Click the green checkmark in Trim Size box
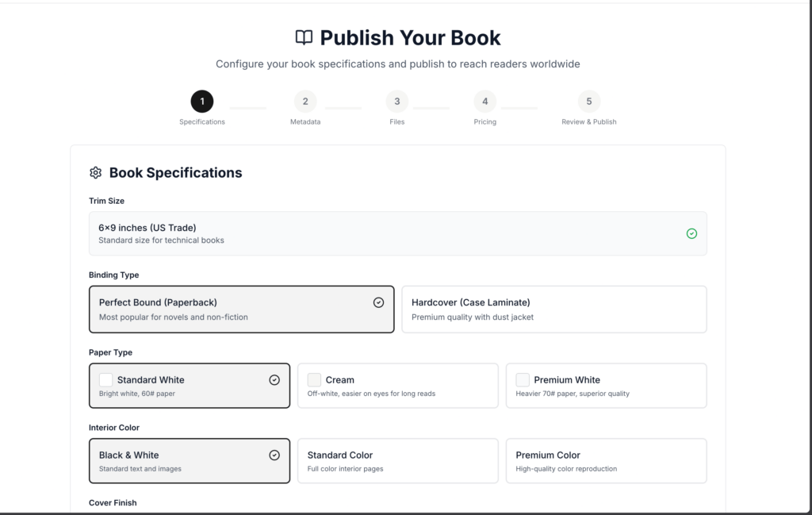The height and width of the screenshot is (515, 812). click(x=691, y=233)
